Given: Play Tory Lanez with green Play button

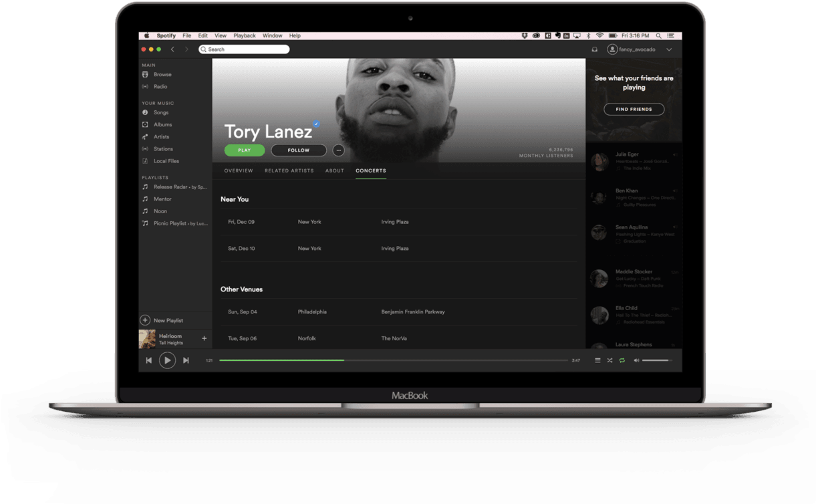Looking at the screenshot, I should point(245,150).
